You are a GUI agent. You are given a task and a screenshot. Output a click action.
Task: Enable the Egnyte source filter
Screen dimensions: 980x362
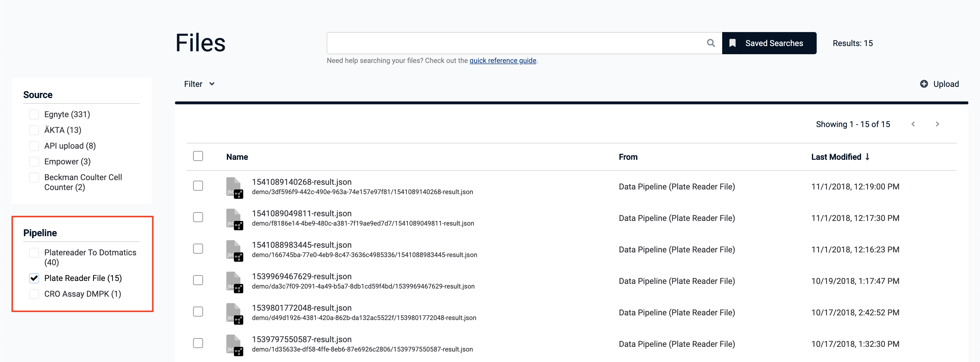click(34, 114)
